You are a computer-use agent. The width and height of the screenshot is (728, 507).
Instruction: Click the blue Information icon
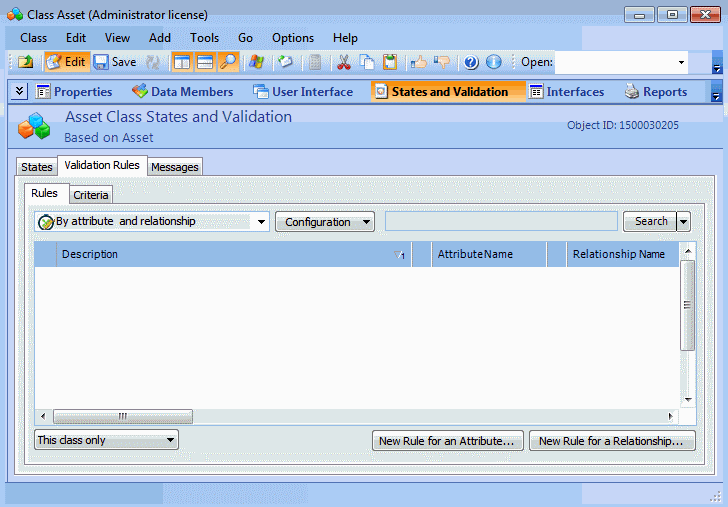coord(494,62)
